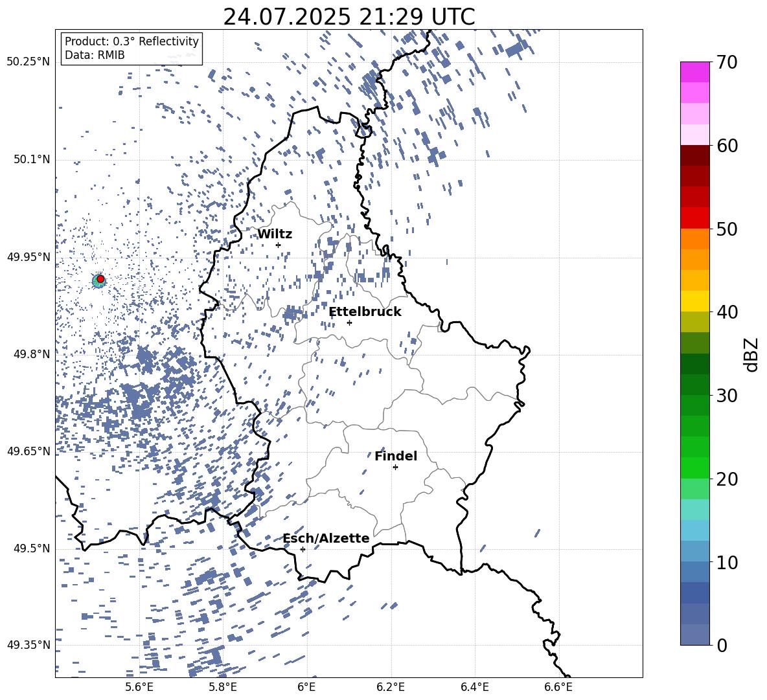This screenshot has height=700, width=767.
Task: Click the dark maroon colorbar segment below 60 dBZ
Action: point(694,155)
